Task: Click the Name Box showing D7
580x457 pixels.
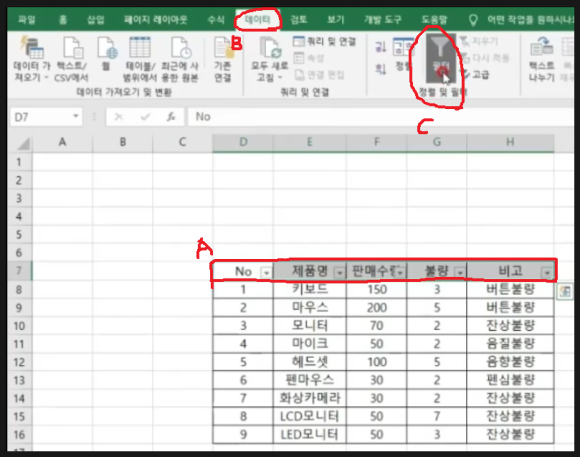Action: pos(40,117)
